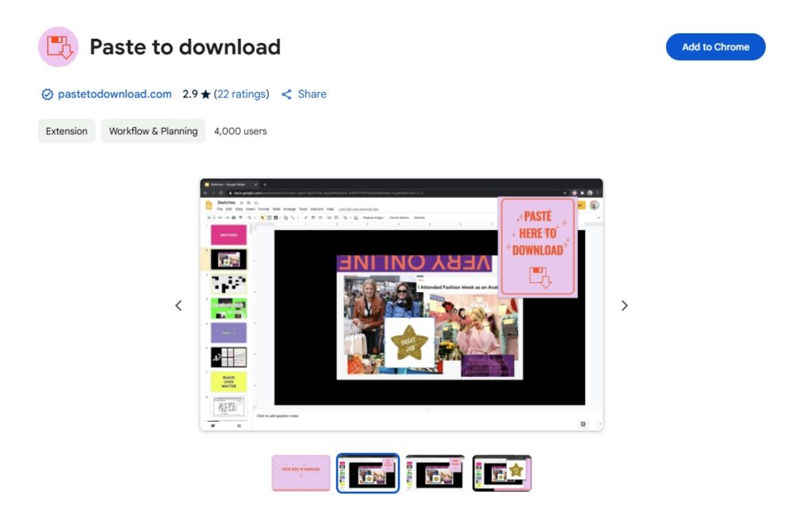Image resolution: width=812 pixels, height=514 pixels.
Task: Select the Shape tool icon
Action: [x=285, y=217]
